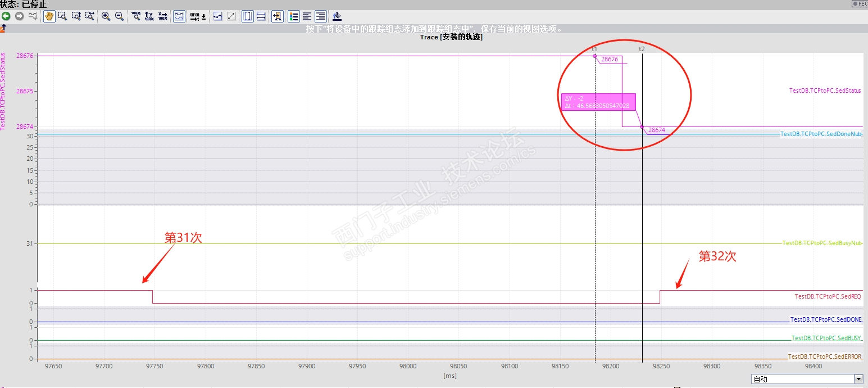
Task: Click the 98000 time axis tick label
Action: point(407,366)
